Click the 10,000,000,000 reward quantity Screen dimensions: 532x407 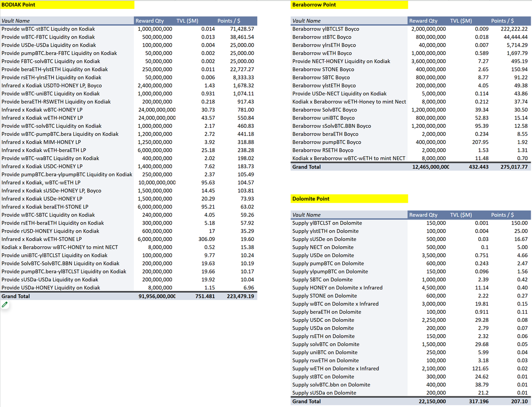pos(157,182)
